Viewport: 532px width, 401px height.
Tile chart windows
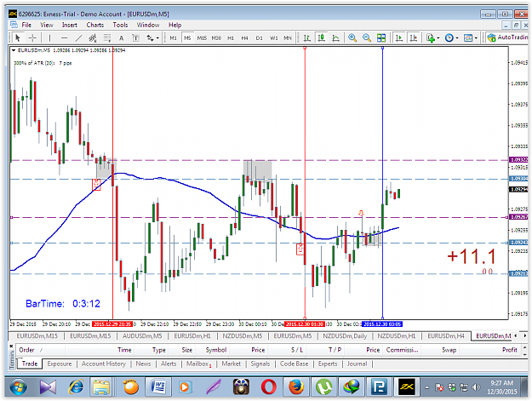coord(381,37)
